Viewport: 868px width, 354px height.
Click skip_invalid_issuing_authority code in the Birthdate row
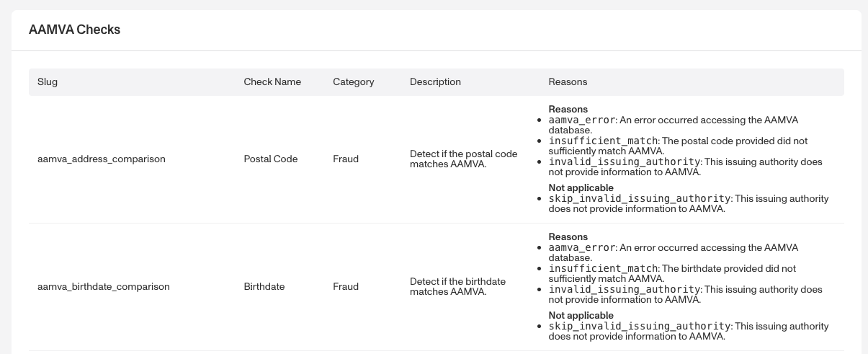[640, 327]
